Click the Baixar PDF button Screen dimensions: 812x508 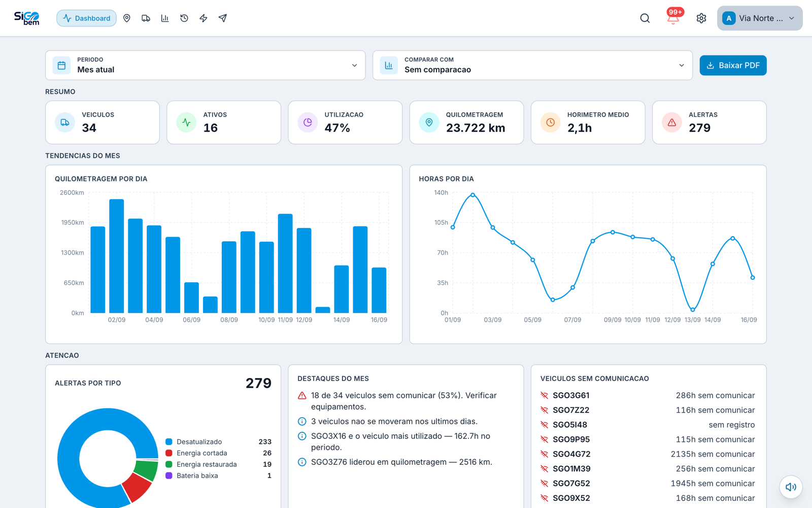pos(733,65)
